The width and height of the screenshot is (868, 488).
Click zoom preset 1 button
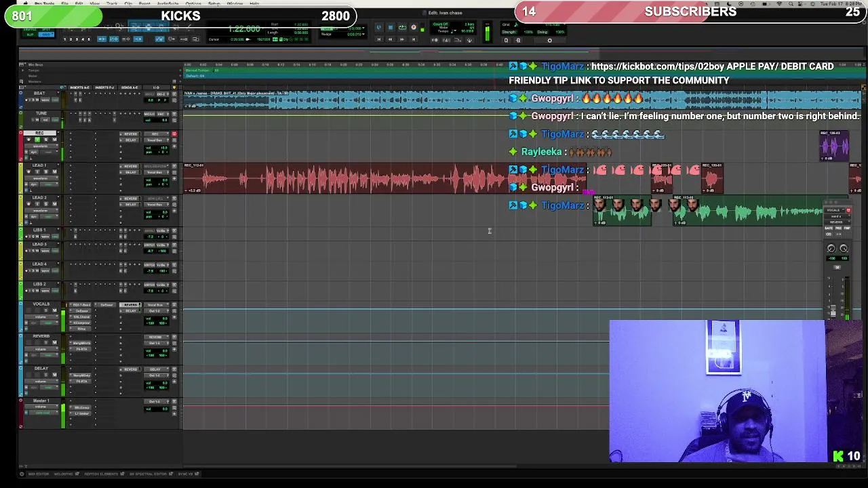(64, 39)
